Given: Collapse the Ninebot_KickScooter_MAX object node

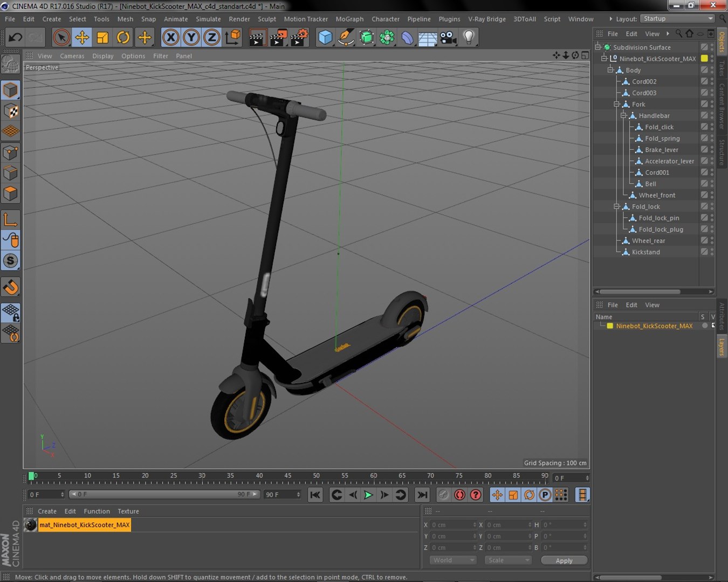Looking at the screenshot, I should click(605, 59).
